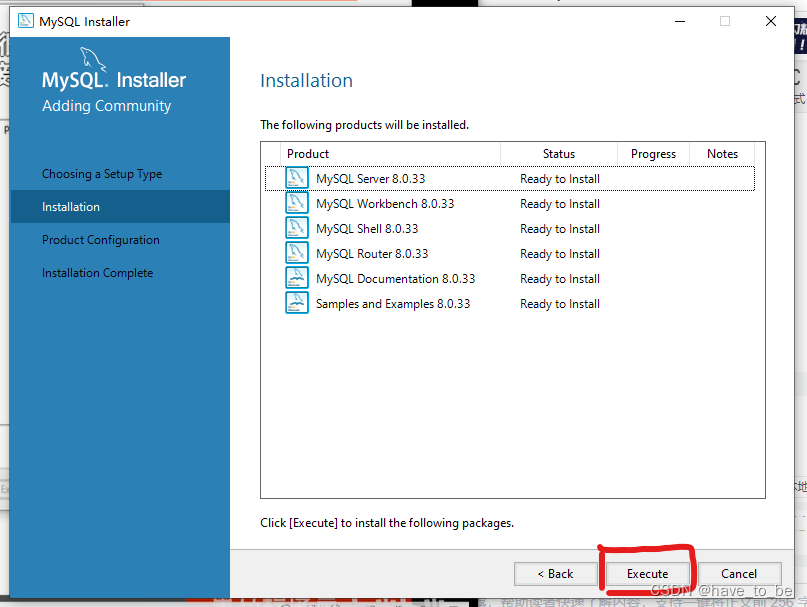Click Execute to install packages
The image size is (807, 607).
pos(647,574)
